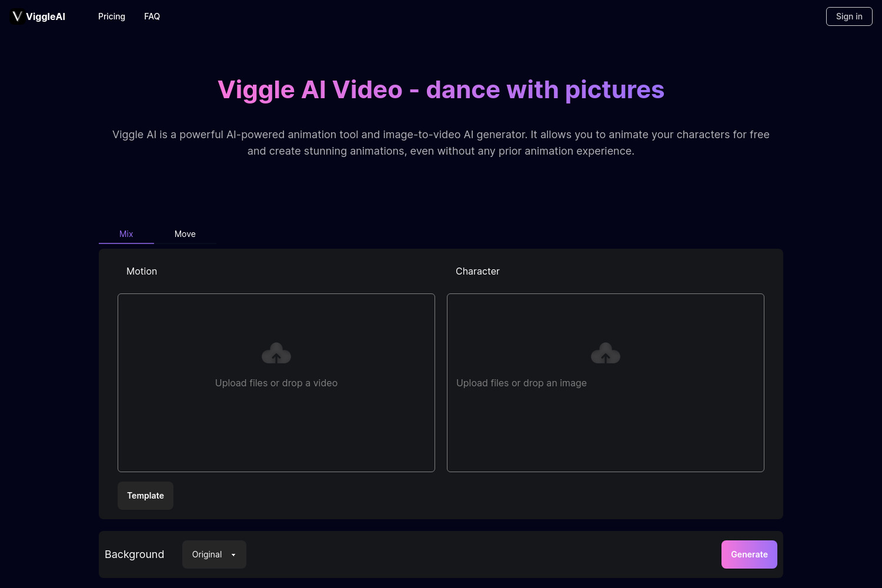
Task: Click 'Upload files or drop an image' text
Action: (x=522, y=383)
